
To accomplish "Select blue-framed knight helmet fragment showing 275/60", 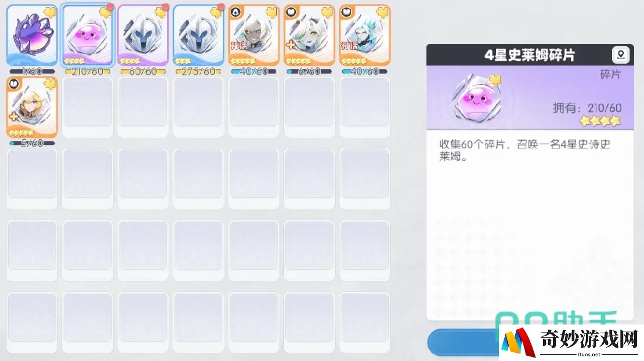I will (x=198, y=35).
